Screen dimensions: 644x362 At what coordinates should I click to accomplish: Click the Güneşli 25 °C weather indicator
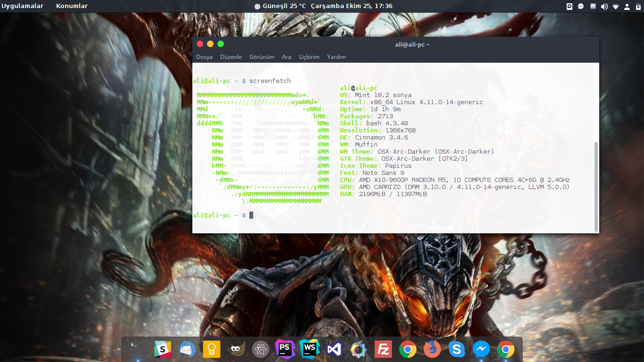coord(280,6)
